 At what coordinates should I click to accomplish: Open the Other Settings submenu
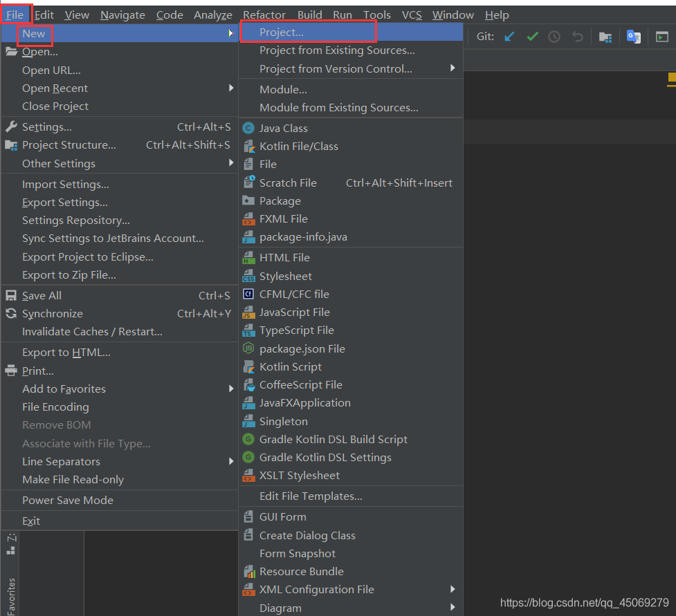click(59, 163)
